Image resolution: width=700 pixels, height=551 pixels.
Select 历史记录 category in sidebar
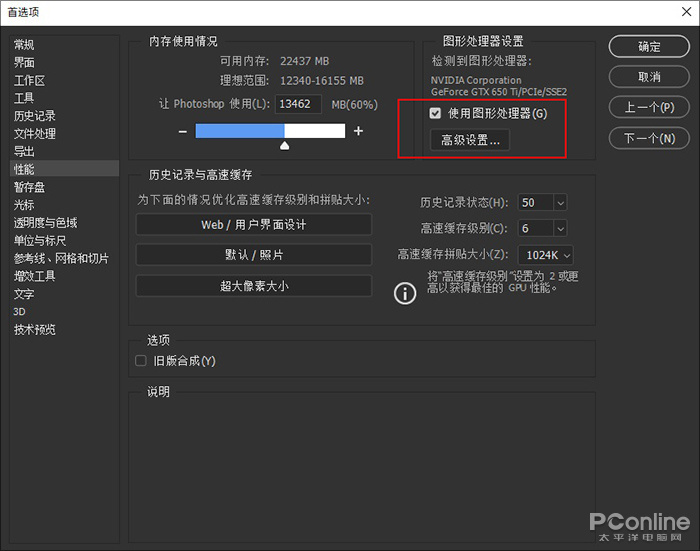coord(35,116)
